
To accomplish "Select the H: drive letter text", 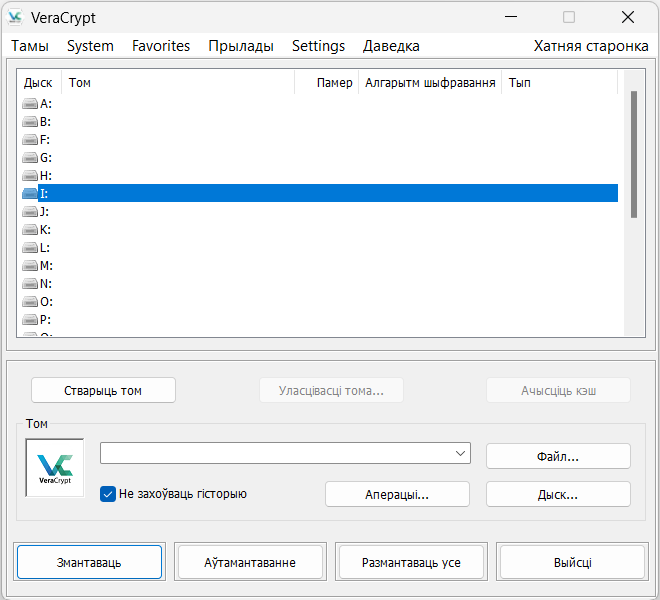I will 46,176.
